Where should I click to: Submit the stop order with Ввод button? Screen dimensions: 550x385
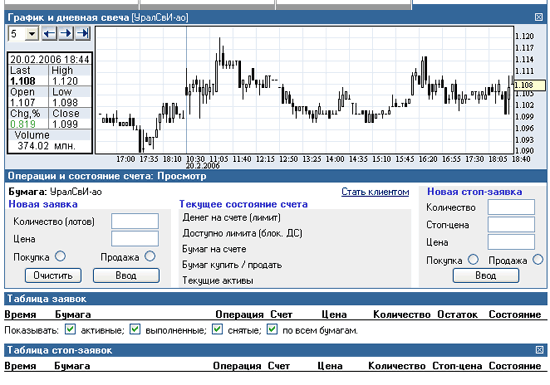coord(485,276)
